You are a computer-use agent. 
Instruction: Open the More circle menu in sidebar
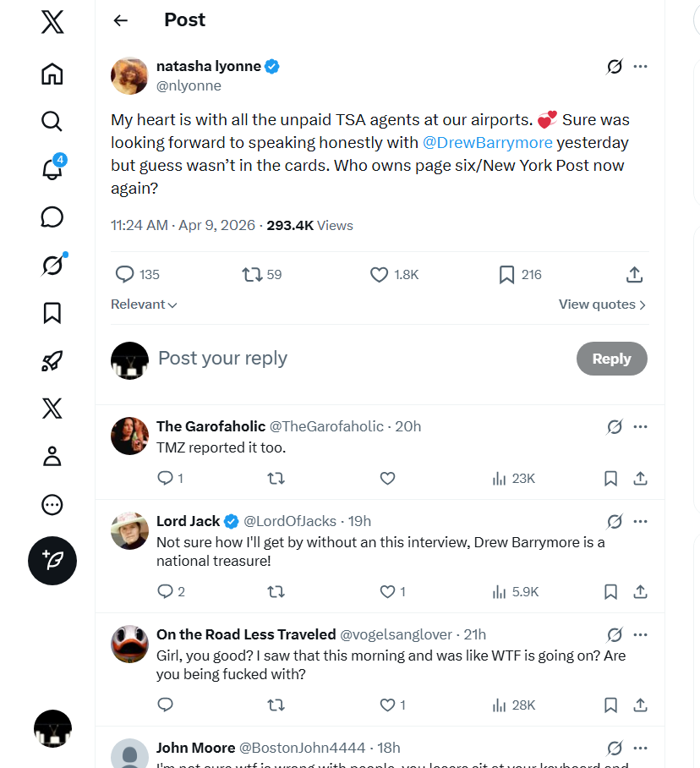[52, 505]
